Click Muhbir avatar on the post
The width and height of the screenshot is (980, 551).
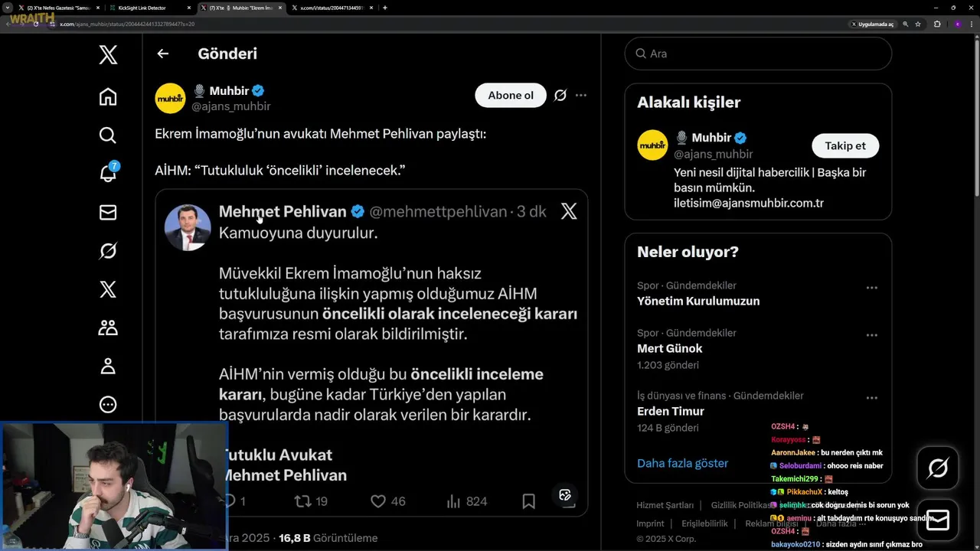(x=170, y=99)
